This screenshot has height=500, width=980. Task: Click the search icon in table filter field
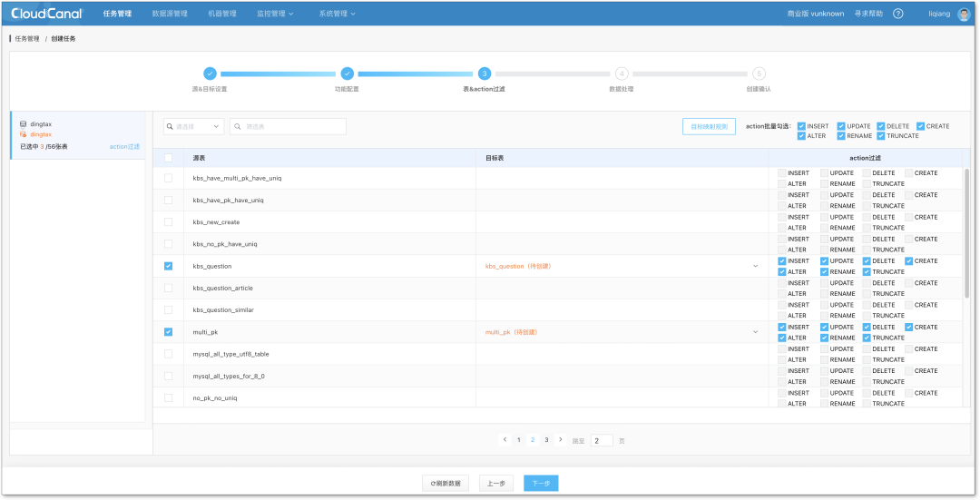238,126
